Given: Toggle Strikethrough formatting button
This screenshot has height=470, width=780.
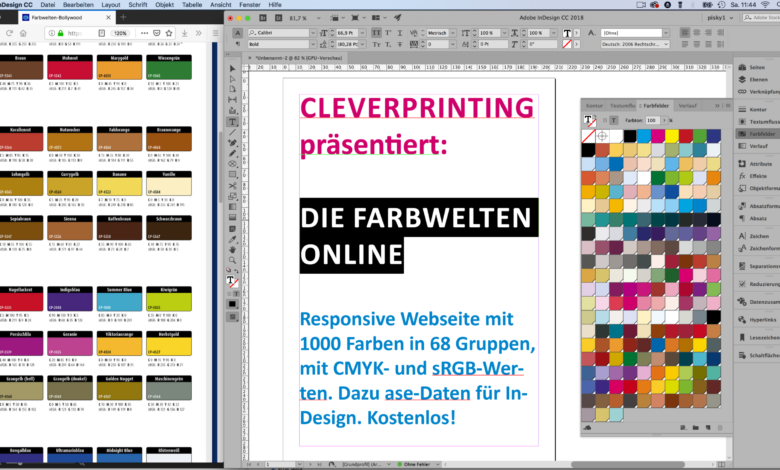Looking at the screenshot, I should tap(400, 44).
